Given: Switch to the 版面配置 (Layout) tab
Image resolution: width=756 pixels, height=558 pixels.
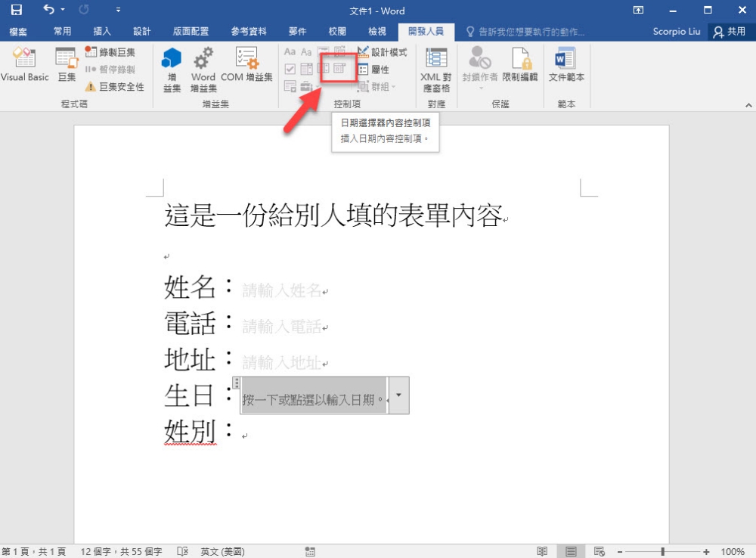Looking at the screenshot, I should (191, 31).
